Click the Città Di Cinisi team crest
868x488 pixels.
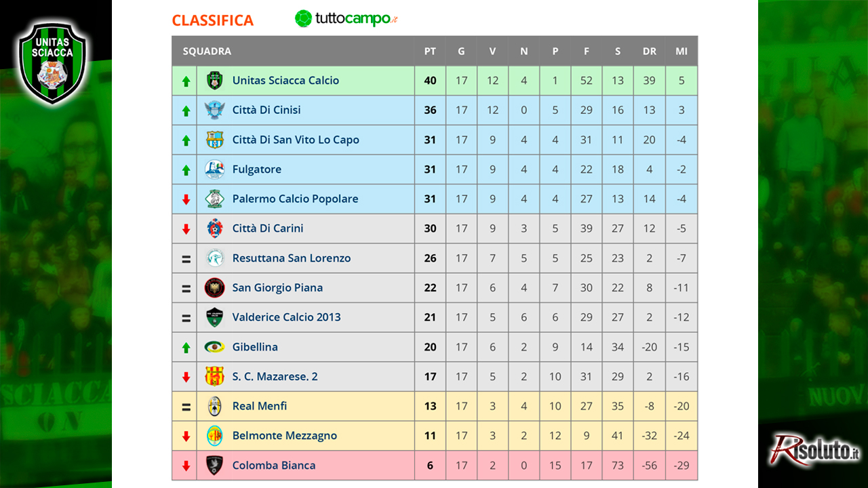[x=214, y=110]
